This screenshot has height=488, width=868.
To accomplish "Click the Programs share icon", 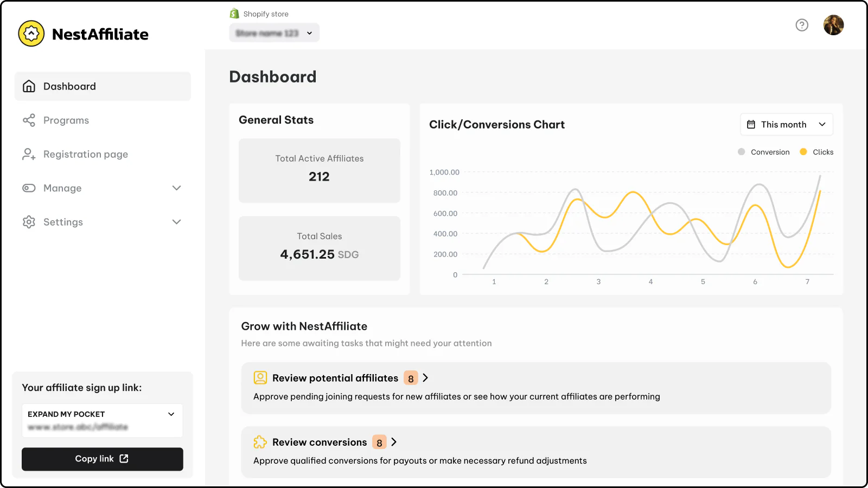I will click(x=29, y=120).
